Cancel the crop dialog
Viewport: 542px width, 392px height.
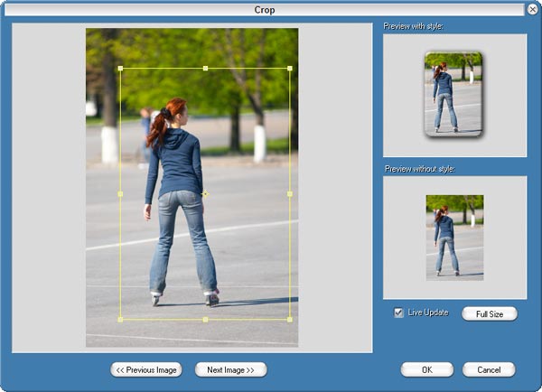[x=489, y=370]
